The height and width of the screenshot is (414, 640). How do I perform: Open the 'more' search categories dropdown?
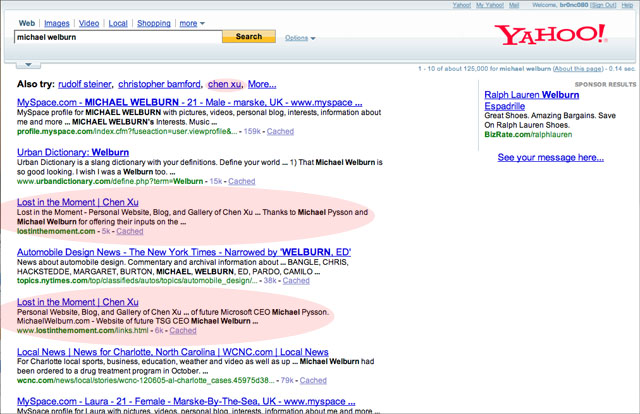click(192, 23)
